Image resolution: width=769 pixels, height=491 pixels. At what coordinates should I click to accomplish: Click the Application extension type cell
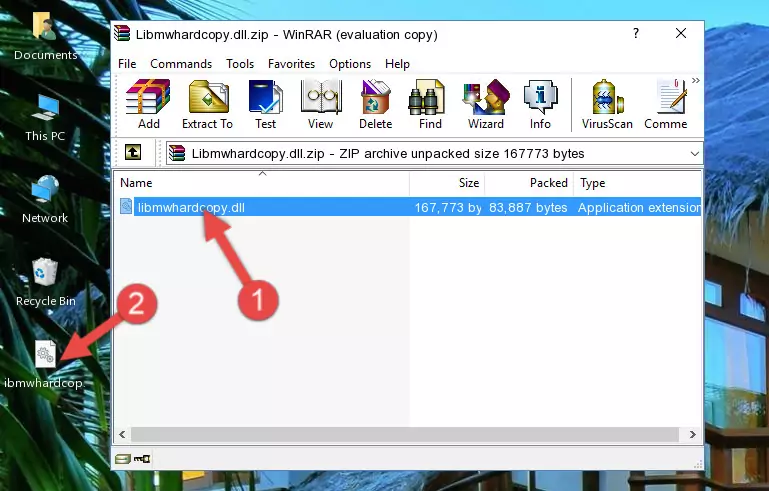(639, 207)
